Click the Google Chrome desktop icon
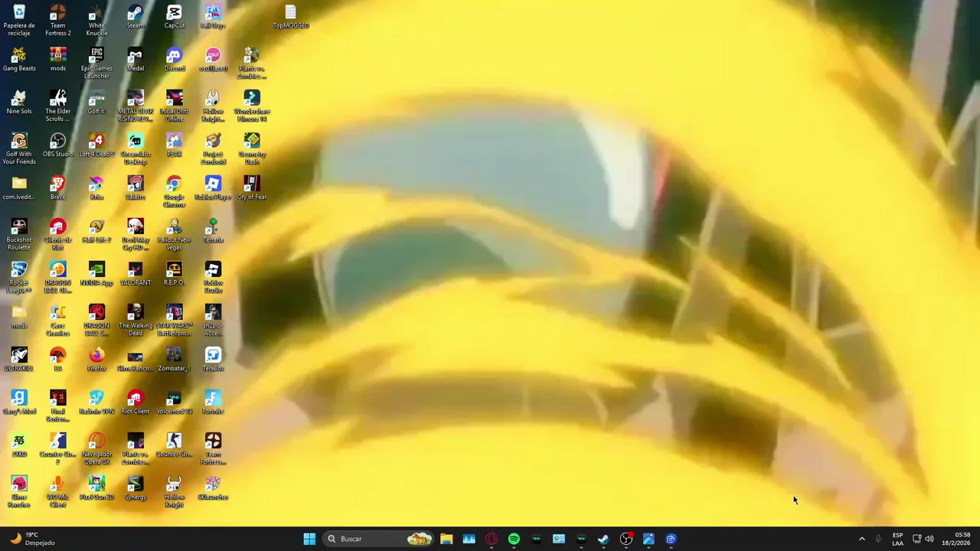 pyautogui.click(x=175, y=191)
